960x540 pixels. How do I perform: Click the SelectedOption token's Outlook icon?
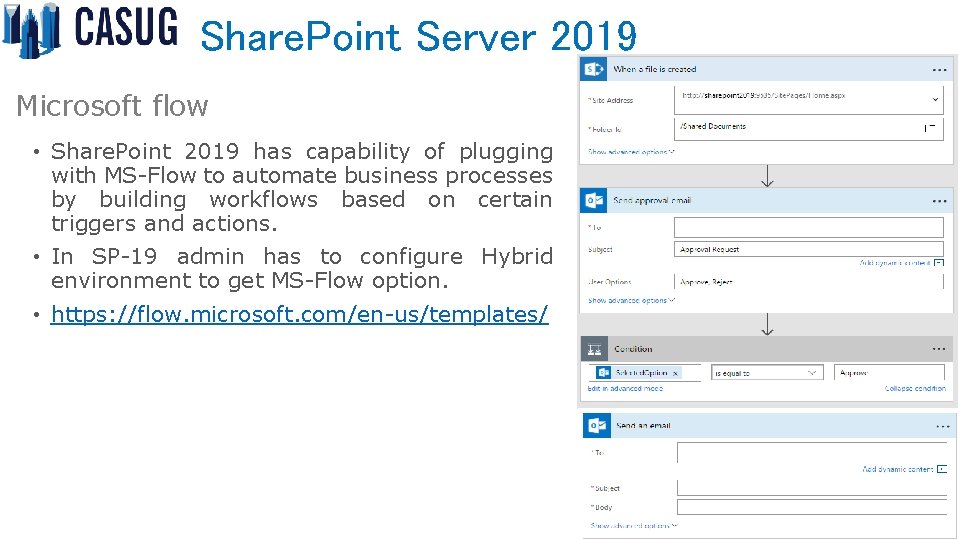603,372
